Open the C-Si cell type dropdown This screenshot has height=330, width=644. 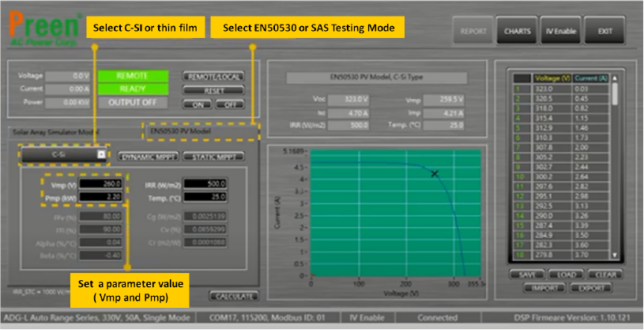click(64, 155)
